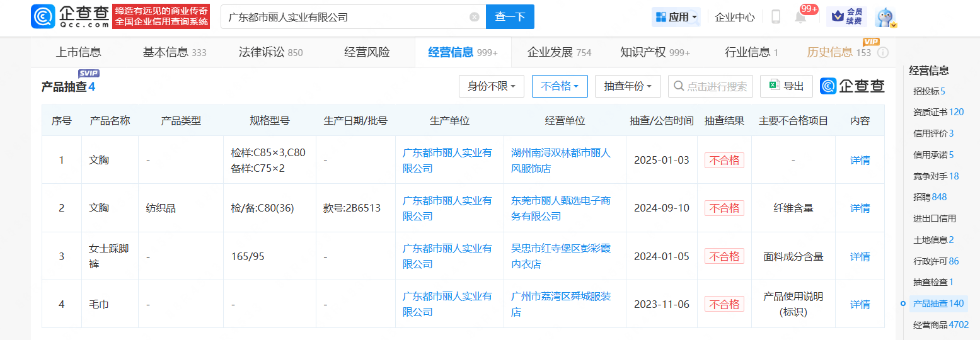Screen dimensions: 980x340
Task: Go to 经营商品 in sidebar
Action: (940, 325)
